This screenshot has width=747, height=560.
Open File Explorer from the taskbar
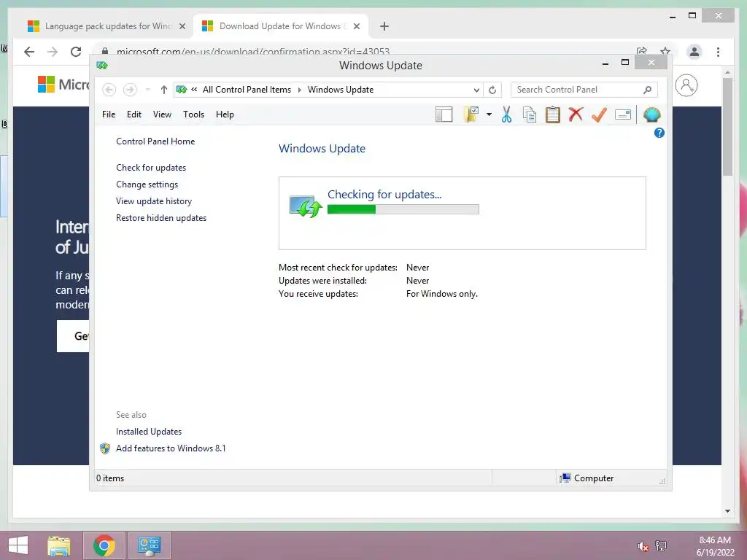59,545
